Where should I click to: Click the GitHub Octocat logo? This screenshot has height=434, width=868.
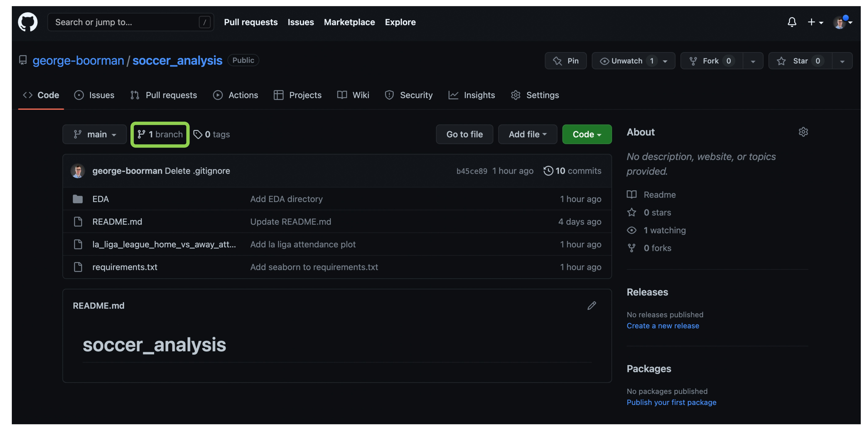(28, 22)
